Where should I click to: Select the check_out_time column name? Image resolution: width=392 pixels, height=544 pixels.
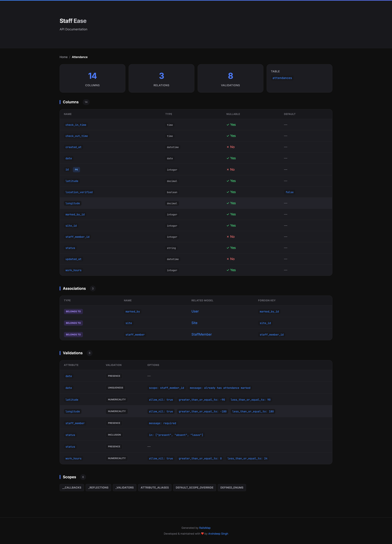(77, 136)
